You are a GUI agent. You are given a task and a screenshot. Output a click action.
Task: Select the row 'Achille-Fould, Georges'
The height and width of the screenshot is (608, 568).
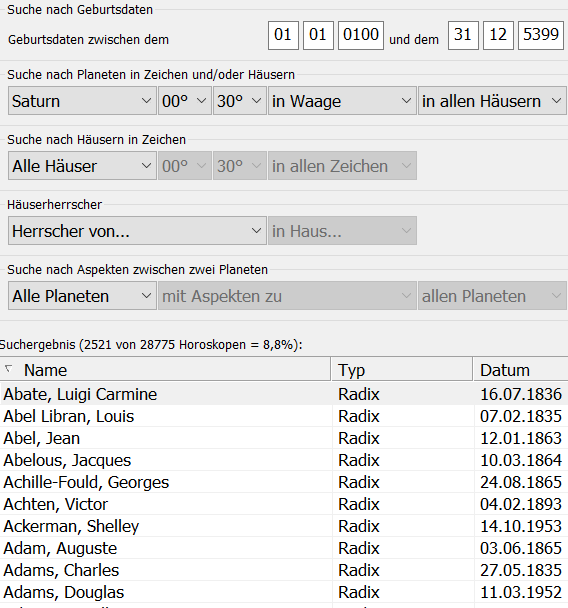point(284,482)
